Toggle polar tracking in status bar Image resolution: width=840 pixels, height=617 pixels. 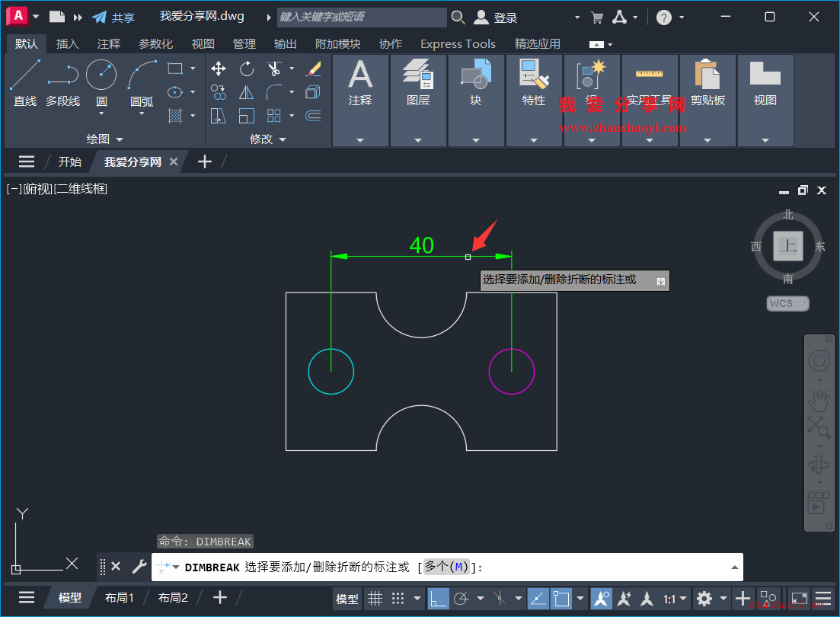[x=461, y=598]
